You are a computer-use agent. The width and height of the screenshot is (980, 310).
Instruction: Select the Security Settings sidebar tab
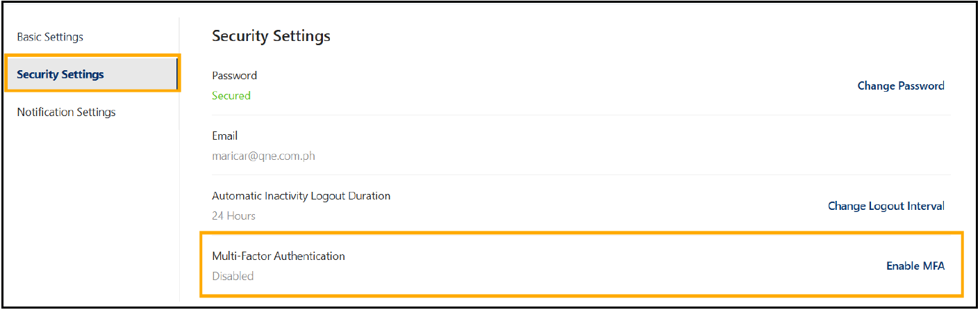pos(60,74)
